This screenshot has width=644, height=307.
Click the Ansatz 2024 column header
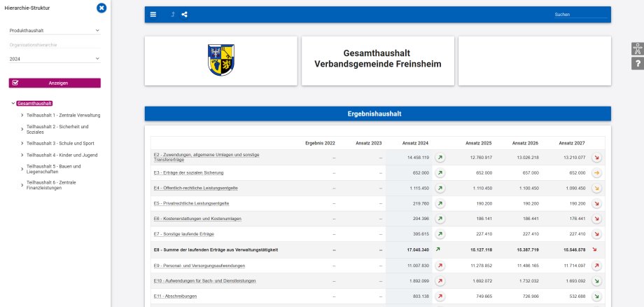coord(415,144)
